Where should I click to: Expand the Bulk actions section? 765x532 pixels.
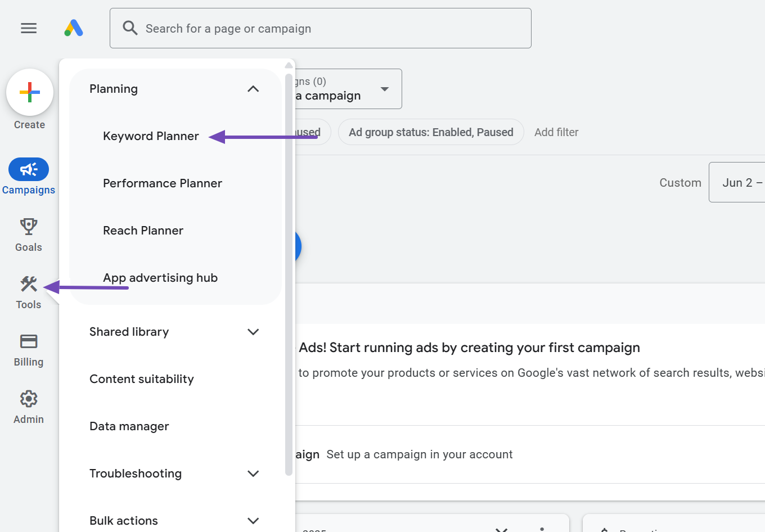point(253,521)
